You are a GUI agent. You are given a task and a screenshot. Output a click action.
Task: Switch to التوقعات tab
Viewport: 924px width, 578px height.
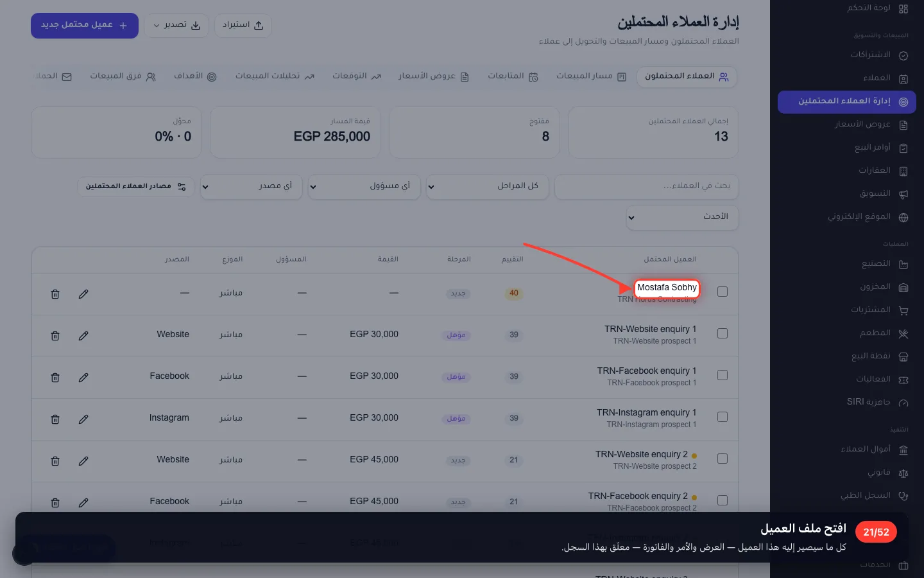pos(357,76)
